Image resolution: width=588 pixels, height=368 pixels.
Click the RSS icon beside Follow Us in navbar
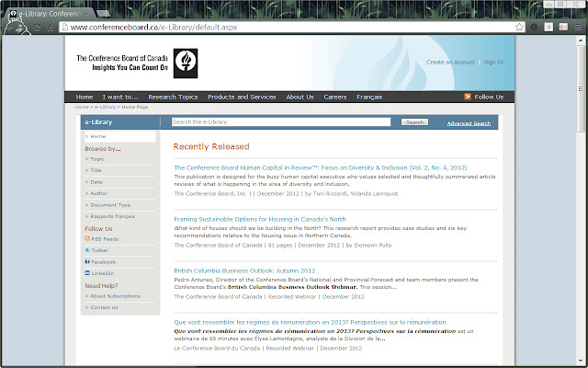(x=468, y=97)
